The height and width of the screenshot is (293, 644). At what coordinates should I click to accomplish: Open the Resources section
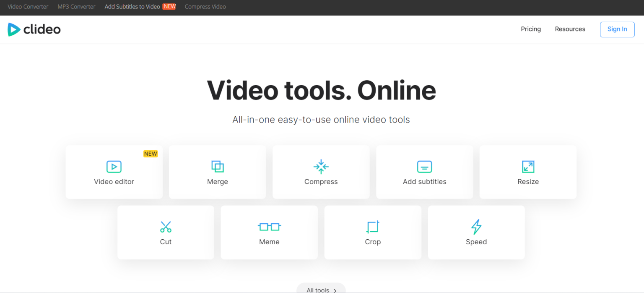click(570, 29)
